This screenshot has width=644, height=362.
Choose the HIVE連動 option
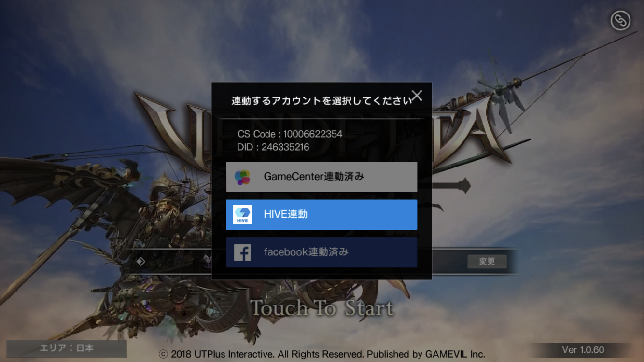pos(322,214)
